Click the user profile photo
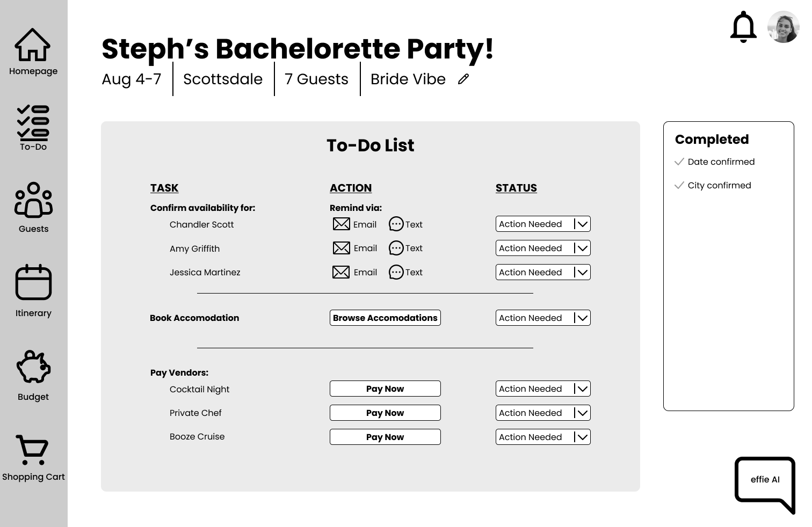Image resolution: width=812 pixels, height=527 pixels. click(x=784, y=27)
